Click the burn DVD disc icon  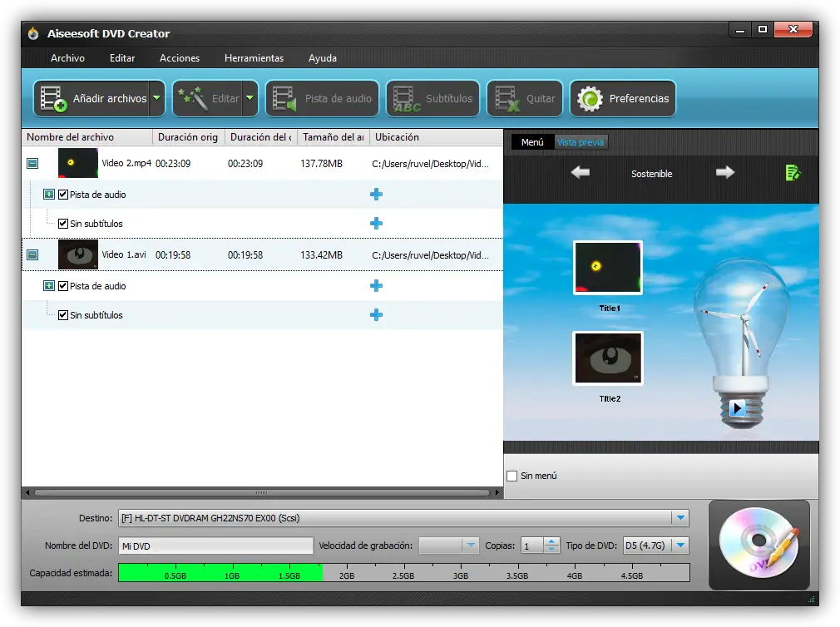[758, 545]
